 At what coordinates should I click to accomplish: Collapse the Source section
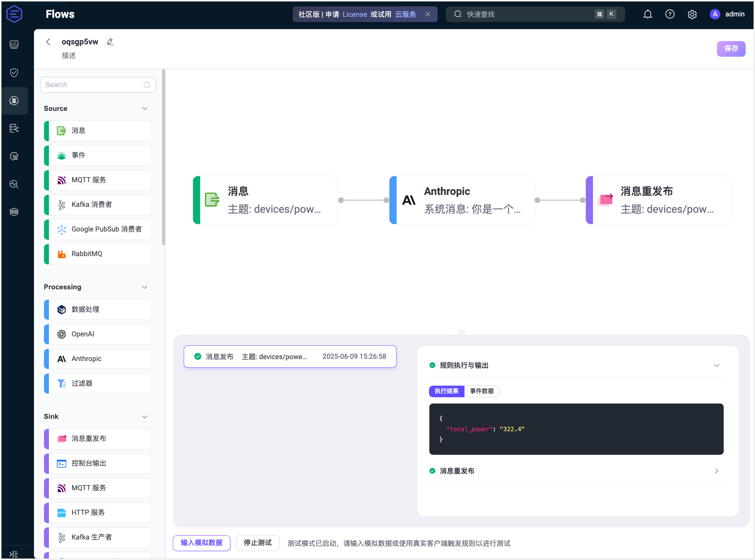[145, 109]
